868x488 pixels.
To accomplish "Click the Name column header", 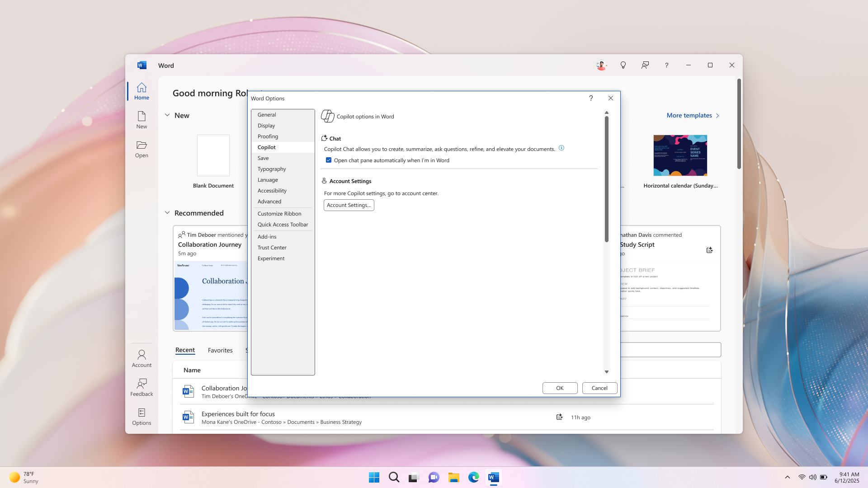I will 192,370.
